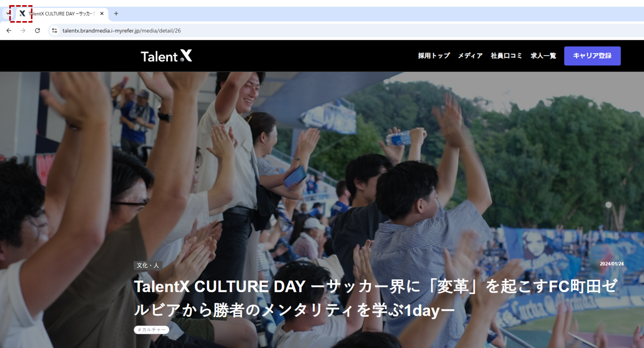Open 社員口コミ navigation link
The width and height of the screenshot is (644, 348).
coord(506,56)
